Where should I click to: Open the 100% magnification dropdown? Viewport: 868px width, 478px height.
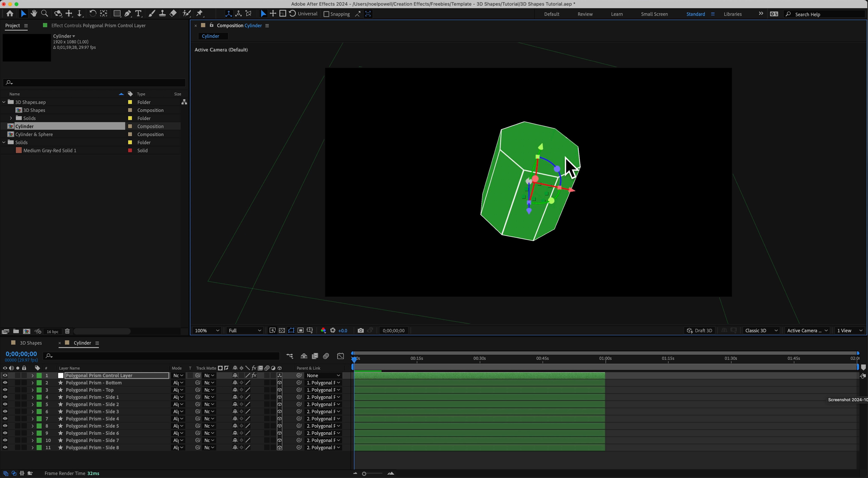click(x=207, y=330)
